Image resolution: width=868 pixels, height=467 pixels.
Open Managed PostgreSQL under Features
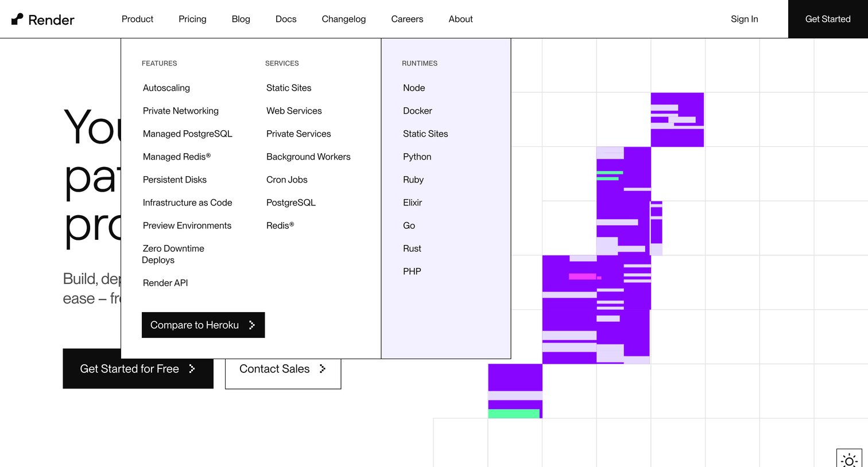188,134
